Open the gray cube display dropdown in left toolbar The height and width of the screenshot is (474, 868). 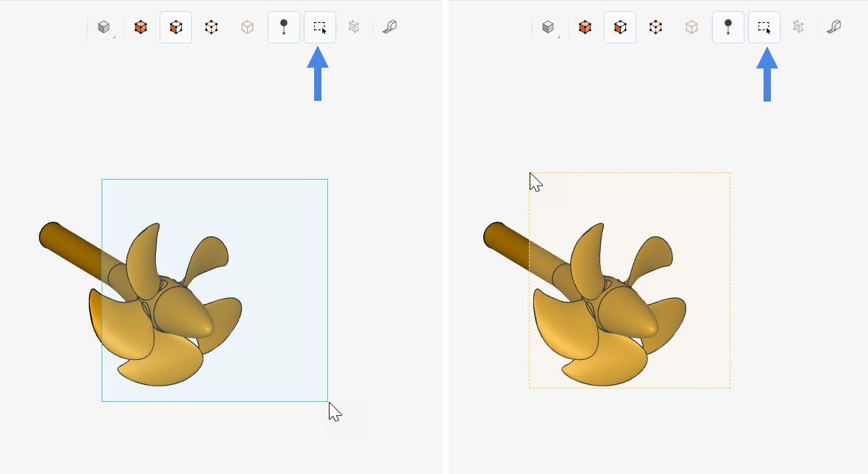(x=104, y=27)
